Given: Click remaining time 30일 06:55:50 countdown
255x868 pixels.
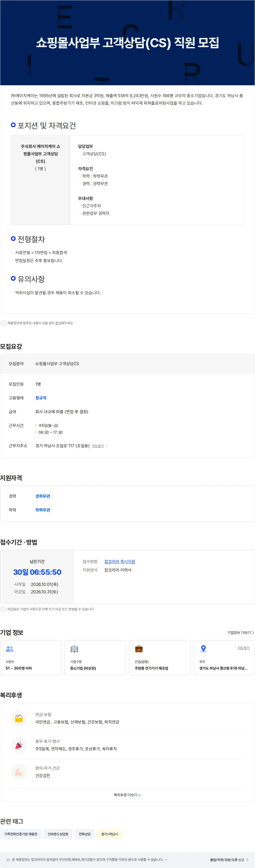Looking at the screenshot, I should [37, 572].
